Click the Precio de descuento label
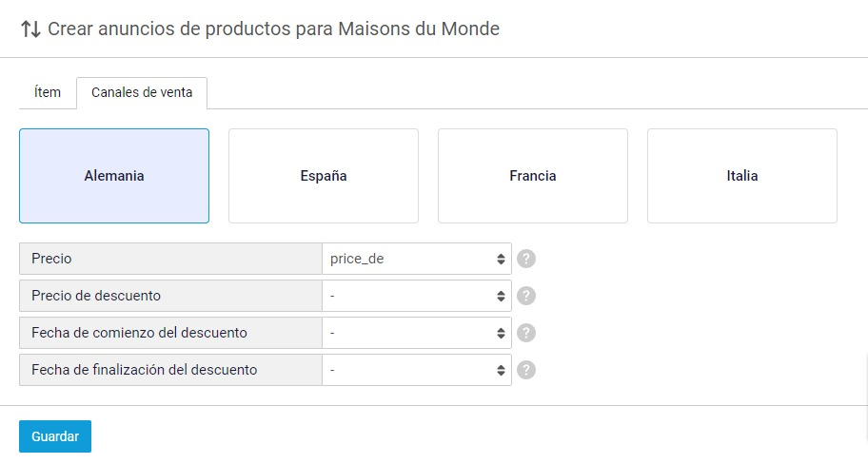The image size is (868, 464). pos(96,296)
